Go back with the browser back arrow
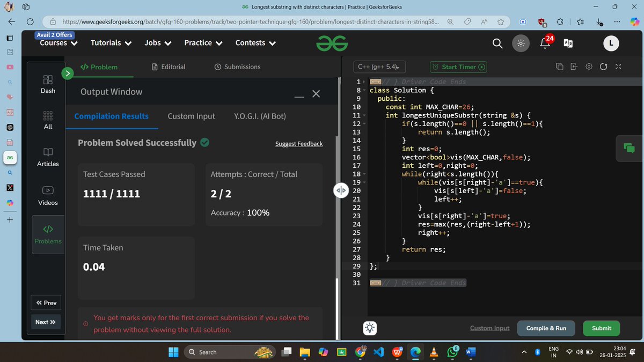644x362 pixels. [x=11, y=21]
